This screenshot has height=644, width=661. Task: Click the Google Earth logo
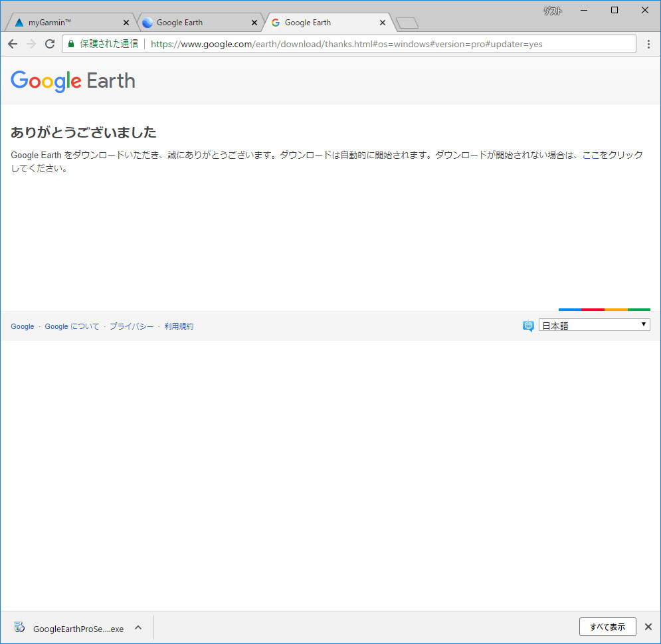click(x=73, y=80)
